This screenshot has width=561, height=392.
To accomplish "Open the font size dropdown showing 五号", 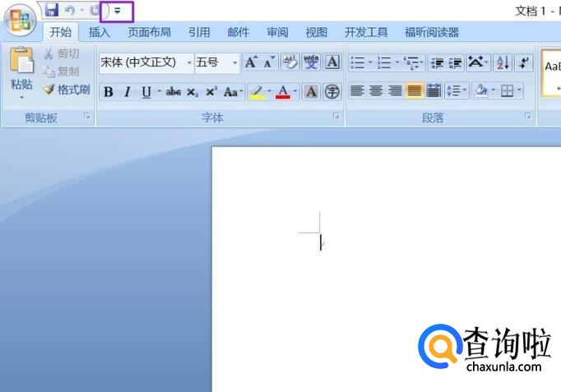I will (234, 62).
